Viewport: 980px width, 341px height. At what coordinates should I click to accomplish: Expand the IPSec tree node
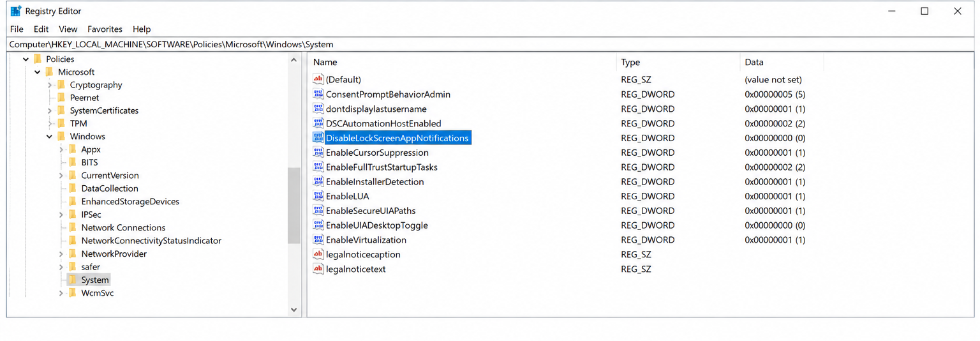coord(61,215)
